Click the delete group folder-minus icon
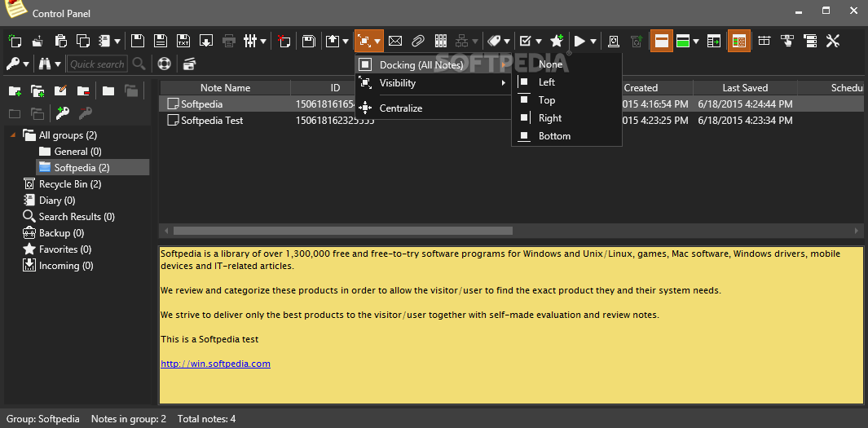 [83, 90]
